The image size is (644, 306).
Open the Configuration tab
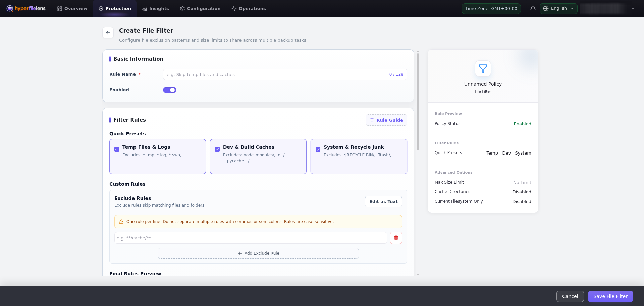200,9
